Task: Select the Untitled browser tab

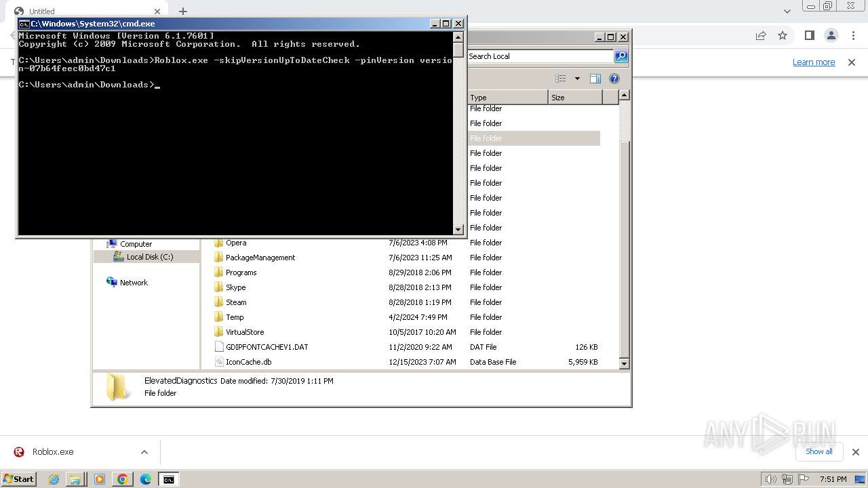Action: (x=88, y=11)
